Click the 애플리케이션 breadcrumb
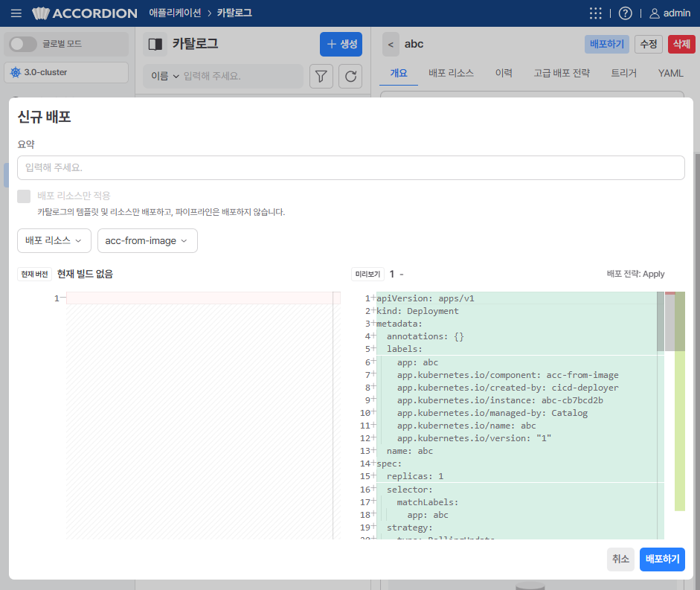Viewport: 700px width, 590px height. (175, 13)
